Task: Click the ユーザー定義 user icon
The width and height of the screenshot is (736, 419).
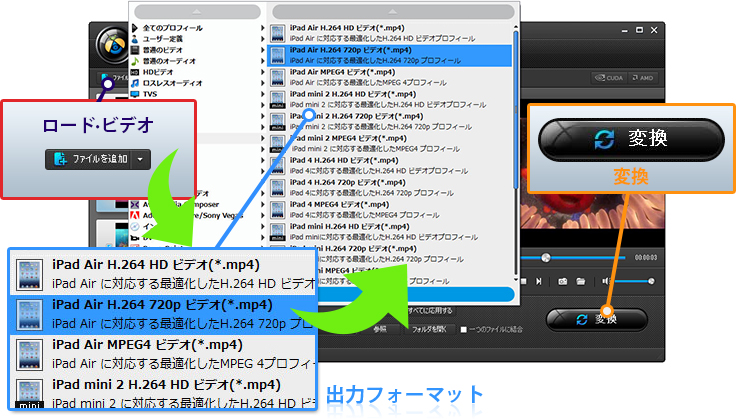Action: tap(135, 39)
